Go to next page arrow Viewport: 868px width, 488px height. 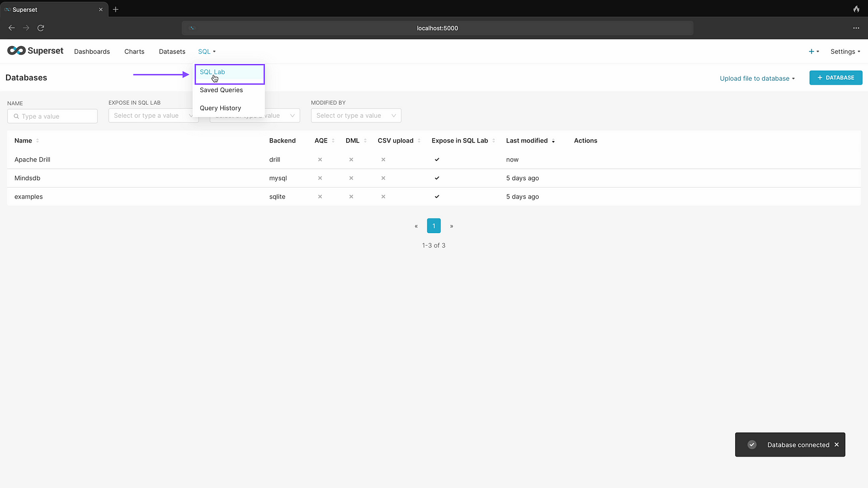click(x=451, y=226)
